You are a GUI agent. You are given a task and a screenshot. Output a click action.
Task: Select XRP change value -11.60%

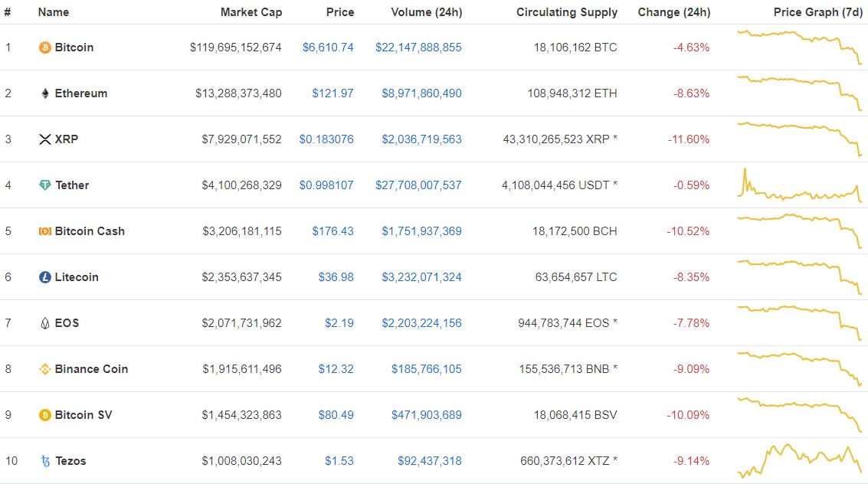coord(689,139)
